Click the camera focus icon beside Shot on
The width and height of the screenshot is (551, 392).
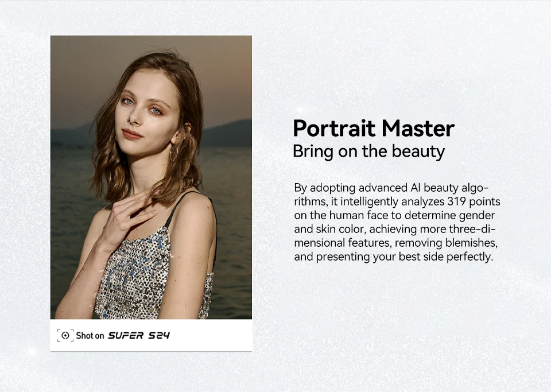coord(65,335)
